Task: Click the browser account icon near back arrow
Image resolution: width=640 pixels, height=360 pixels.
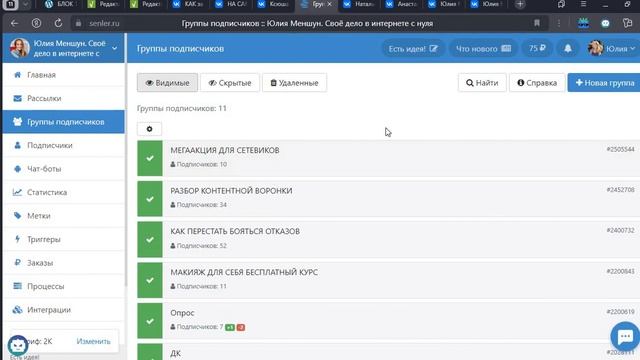Action: pyautogui.click(x=36, y=23)
